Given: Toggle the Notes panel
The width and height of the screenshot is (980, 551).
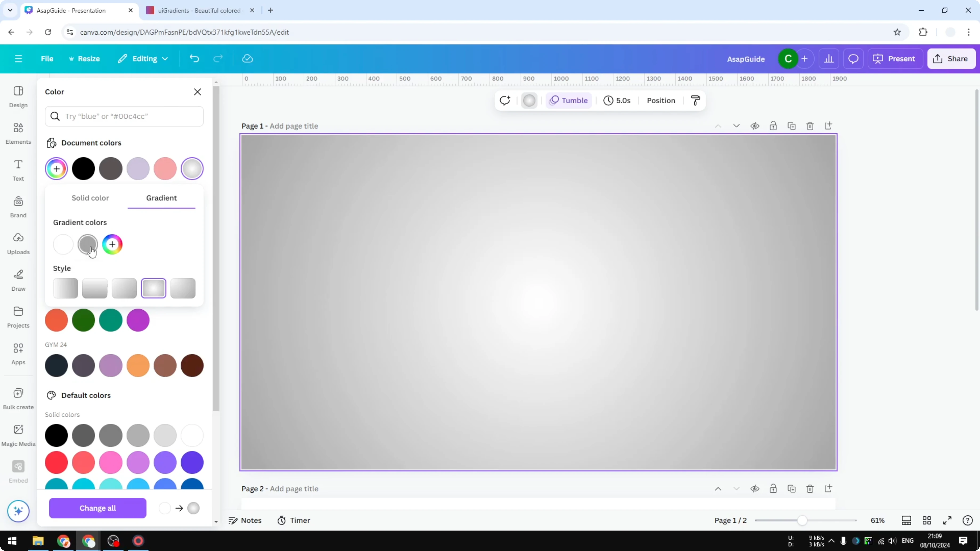Looking at the screenshot, I should coord(245,520).
